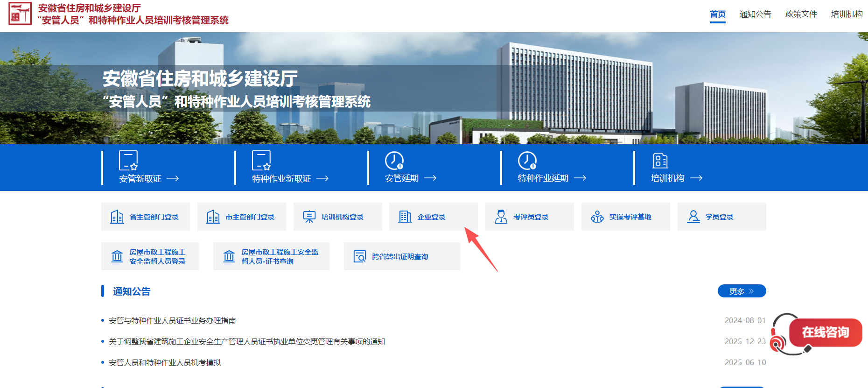Screen dimensions: 868x388
Task: Click the 实操考评基地 button
Action: [x=625, y=217]
